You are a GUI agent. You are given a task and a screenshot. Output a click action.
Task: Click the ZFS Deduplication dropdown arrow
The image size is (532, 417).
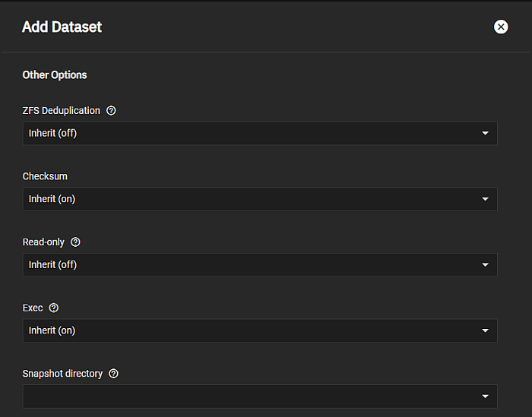click(485, 134)
